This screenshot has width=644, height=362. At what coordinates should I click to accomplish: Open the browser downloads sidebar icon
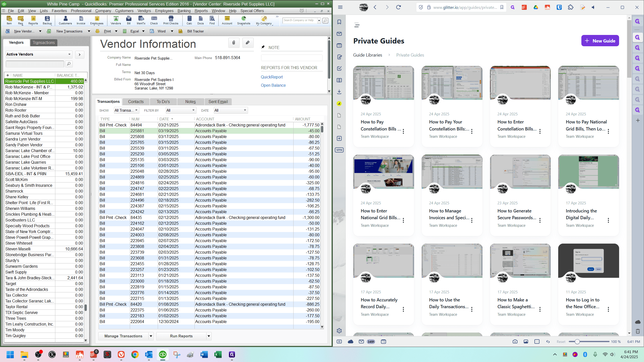click(339, 92)
